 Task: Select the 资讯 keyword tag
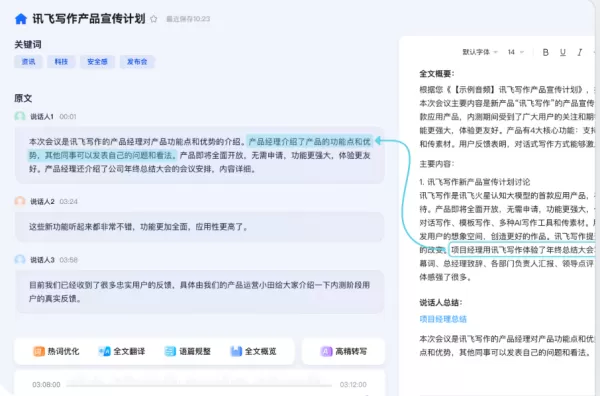tap(28, 62)
